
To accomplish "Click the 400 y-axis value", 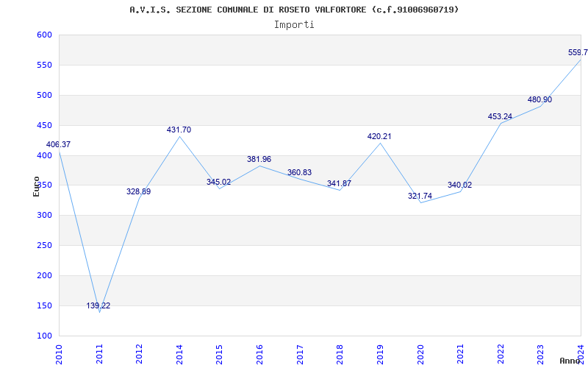I will 44,155.
